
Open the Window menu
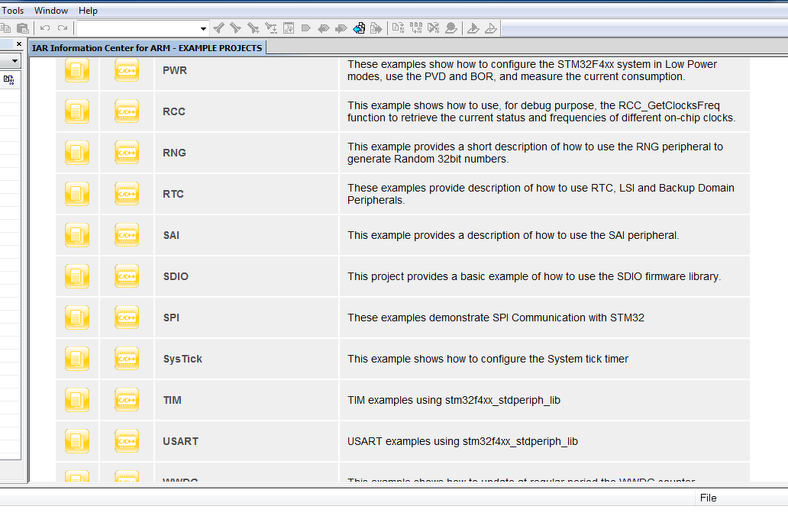point(50,11)
